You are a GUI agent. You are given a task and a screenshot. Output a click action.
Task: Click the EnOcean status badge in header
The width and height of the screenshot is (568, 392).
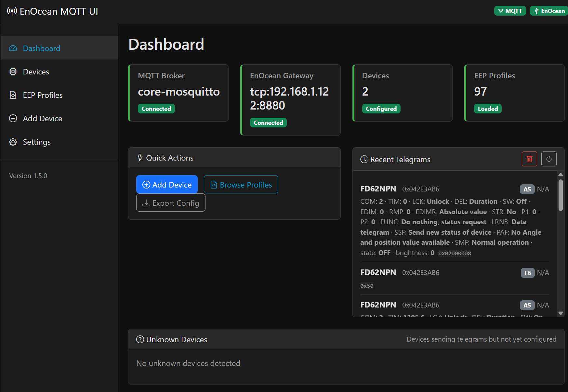(x=549, y=11)
